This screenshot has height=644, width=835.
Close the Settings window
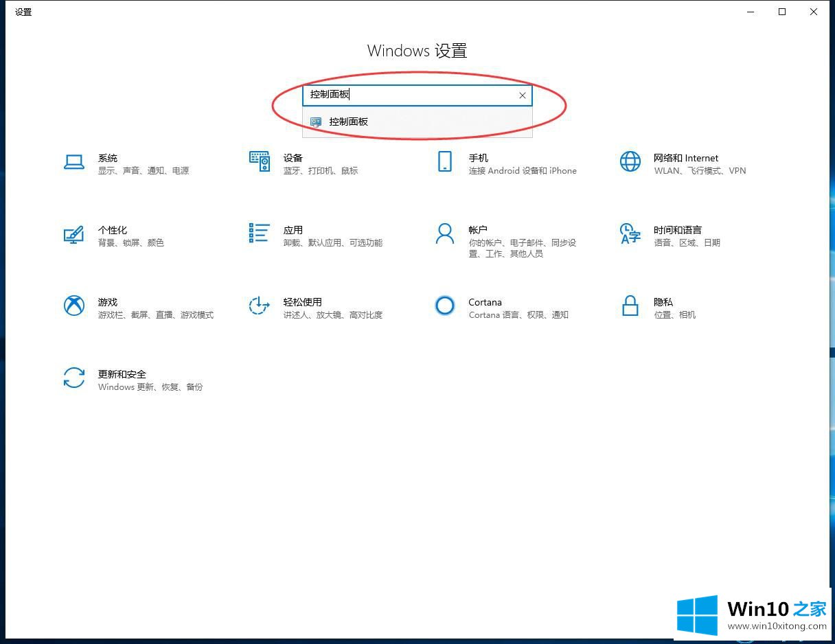tap(814, 12)
